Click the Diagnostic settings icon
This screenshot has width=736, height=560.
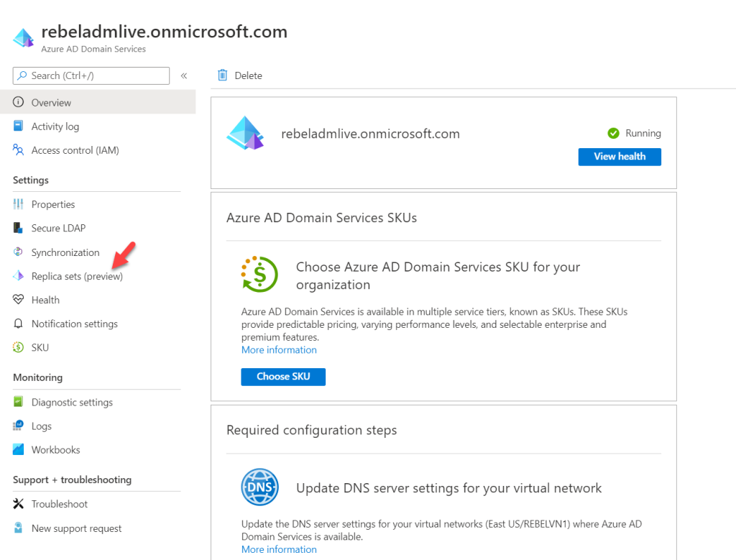click(x=18, y=402)
